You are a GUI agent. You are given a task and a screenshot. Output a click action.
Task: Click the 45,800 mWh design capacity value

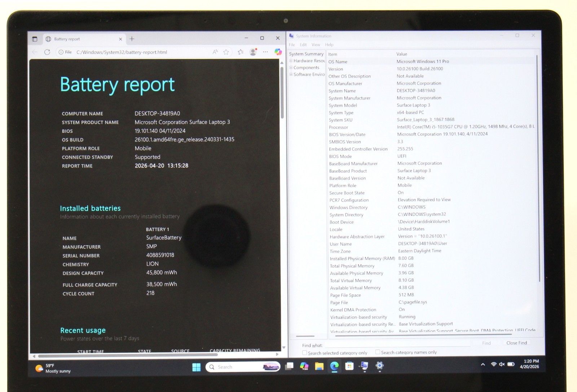(162, 273)
